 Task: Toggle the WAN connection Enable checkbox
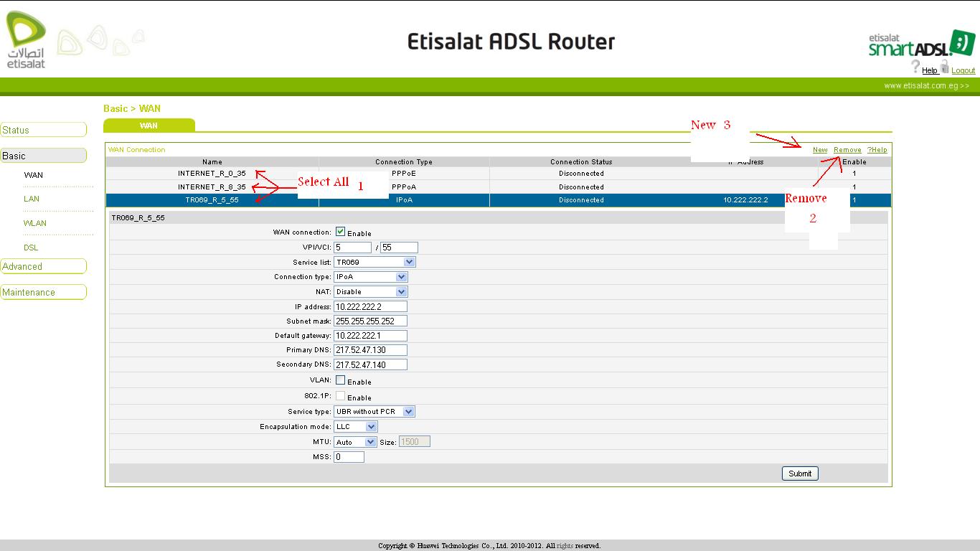(x=340, y=232)
